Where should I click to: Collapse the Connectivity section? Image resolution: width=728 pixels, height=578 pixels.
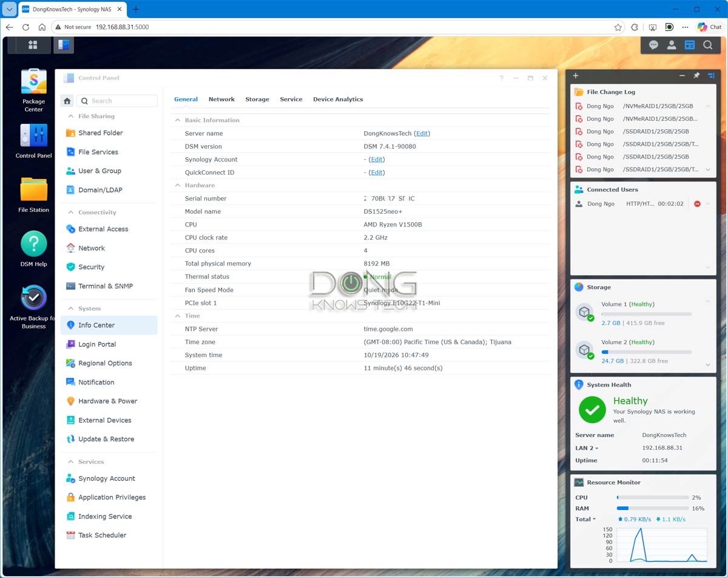tap(70, 212)
